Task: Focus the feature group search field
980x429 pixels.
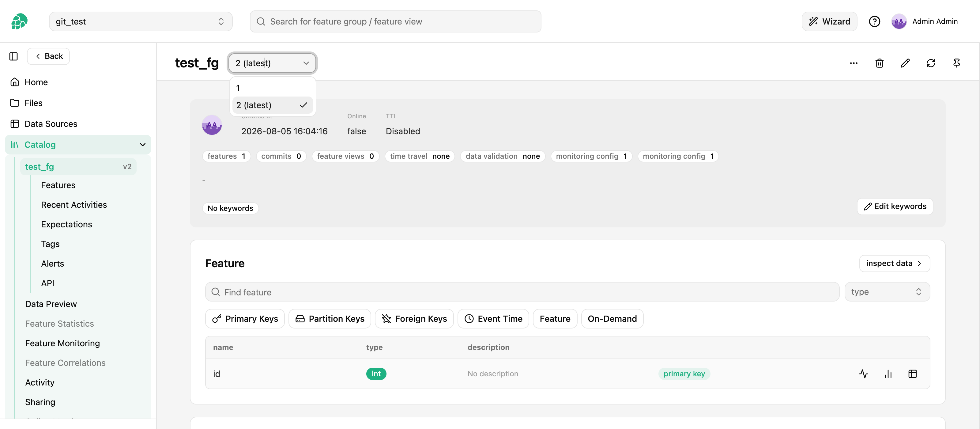Action: 395,21
